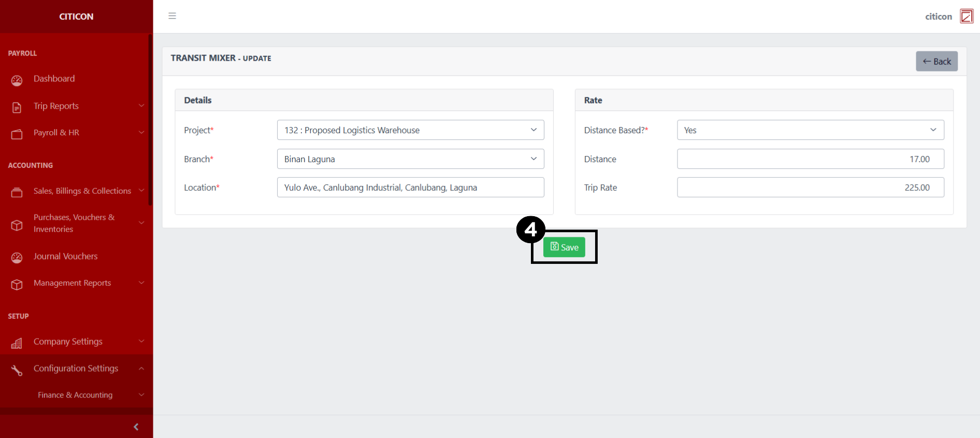Click the Trip Reports document icon

point(17,107)
